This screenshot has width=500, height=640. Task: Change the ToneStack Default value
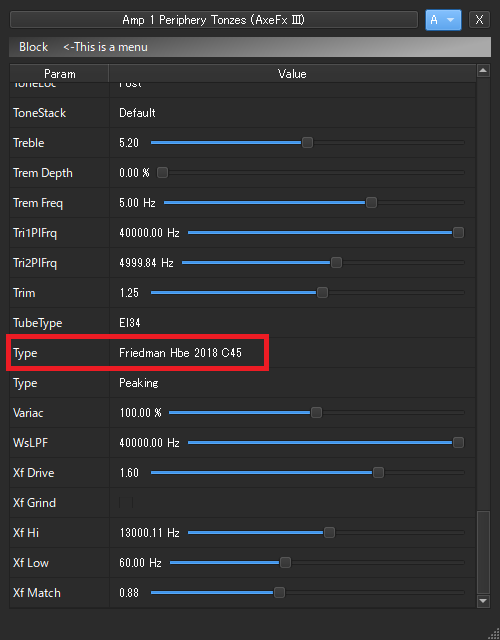tap(137, 113)
